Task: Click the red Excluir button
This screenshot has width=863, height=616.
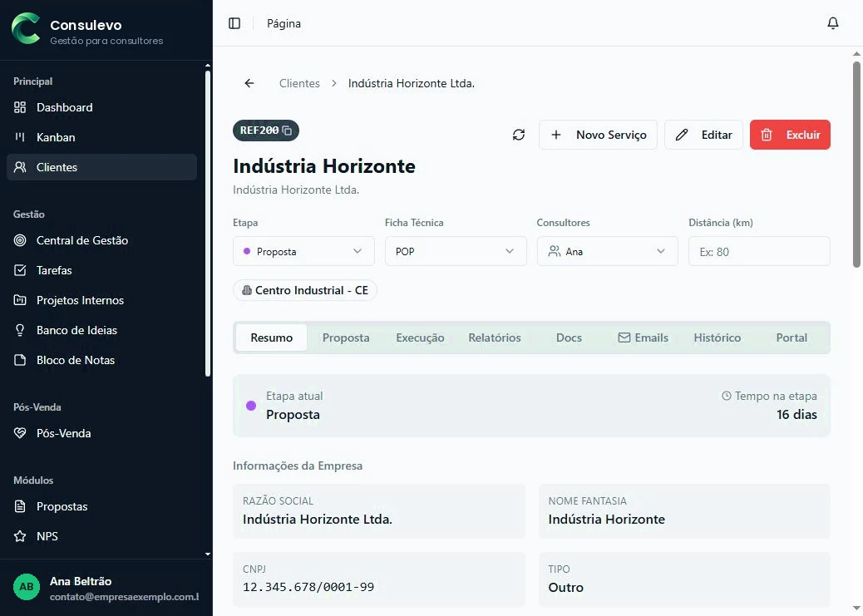Action: [x=790, y=135]
